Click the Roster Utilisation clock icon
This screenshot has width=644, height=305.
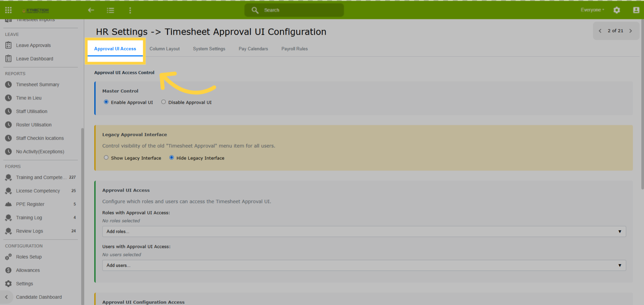tap(8, 125)
